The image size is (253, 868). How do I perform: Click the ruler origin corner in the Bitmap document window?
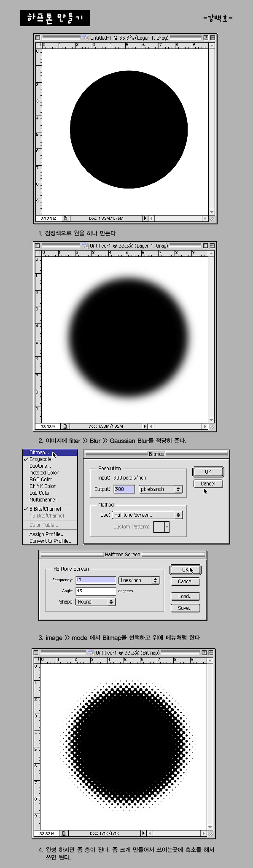pyautogui.click(x=37, y=659)
